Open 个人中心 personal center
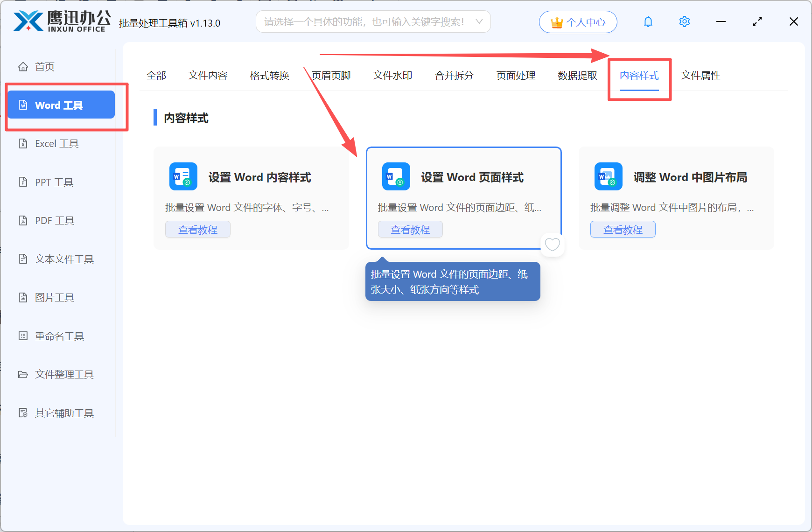Image resolution: width=812 pixels, height=532 pixels. click(578, 21)
